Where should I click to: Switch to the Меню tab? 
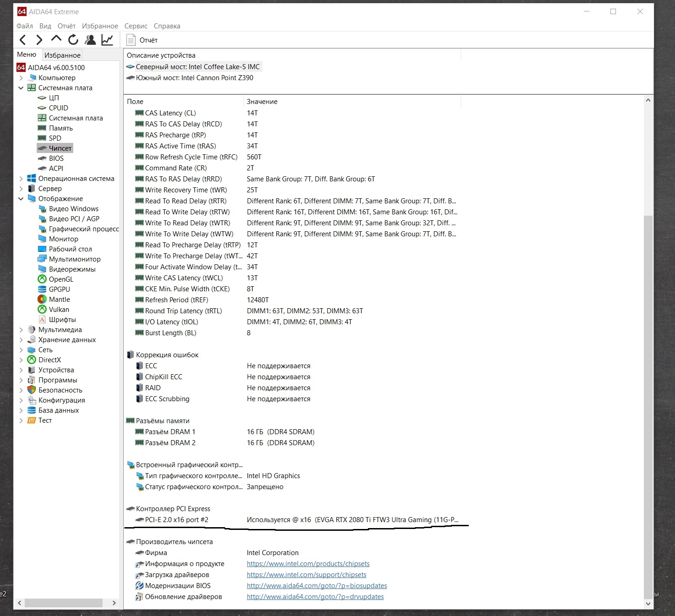(27, 55)
